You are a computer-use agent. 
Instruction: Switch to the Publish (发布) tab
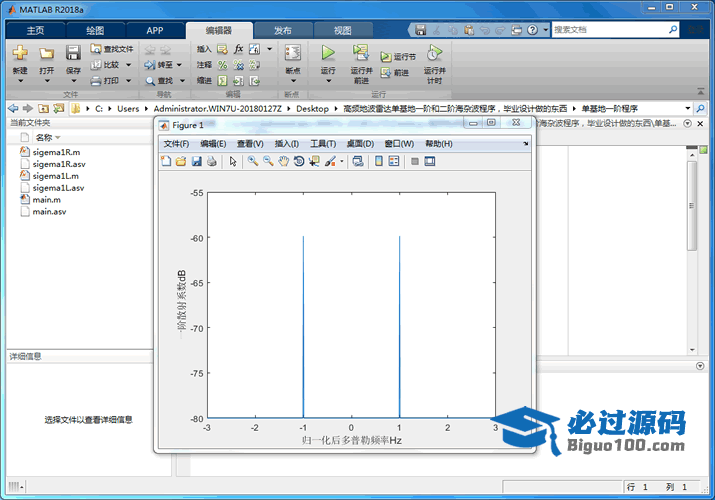(283, 30)
